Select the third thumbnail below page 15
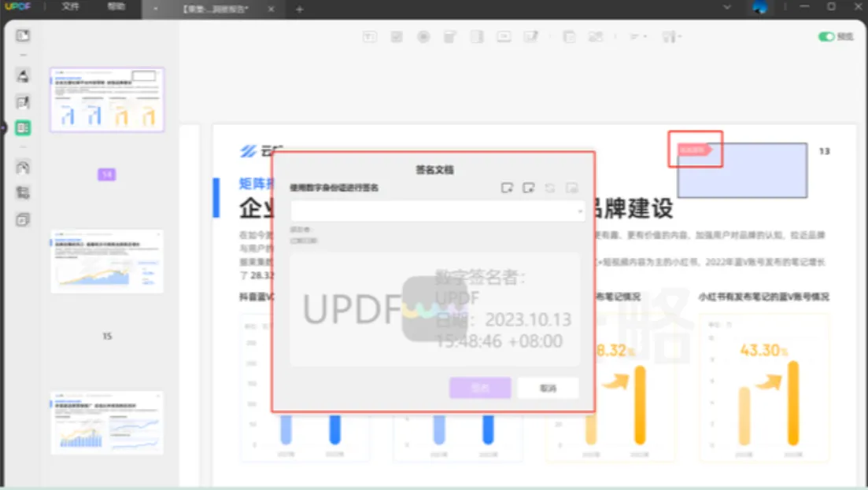Image resolution: width=868 pixels, height=490 pixels. [x=107, y=422]
